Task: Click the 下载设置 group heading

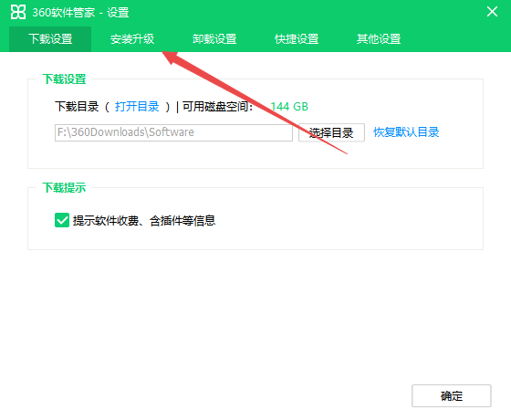Action: 64,79
